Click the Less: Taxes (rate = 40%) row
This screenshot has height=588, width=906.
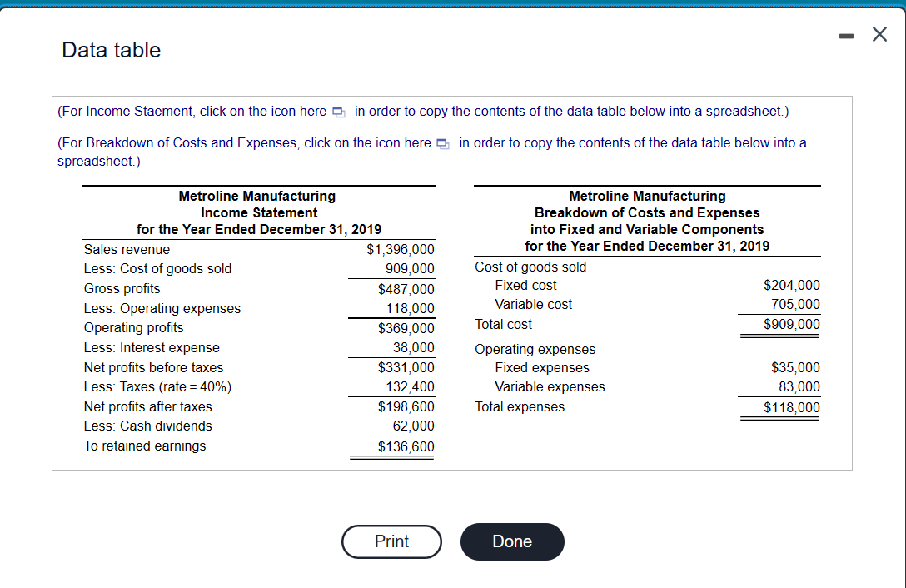157,386
